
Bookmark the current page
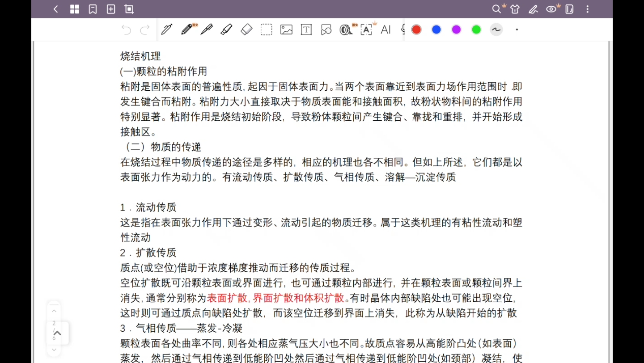93,9
